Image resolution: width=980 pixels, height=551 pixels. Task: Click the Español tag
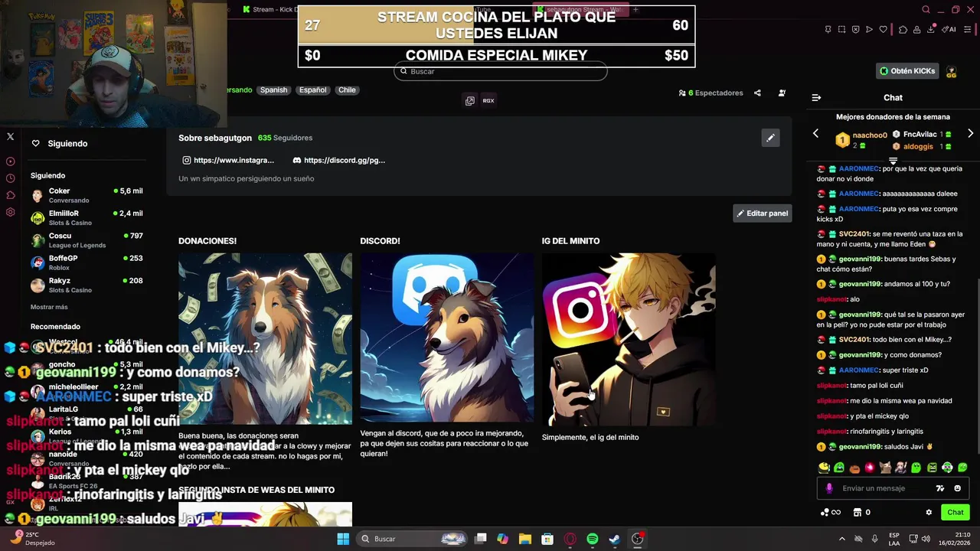point(312,90)
